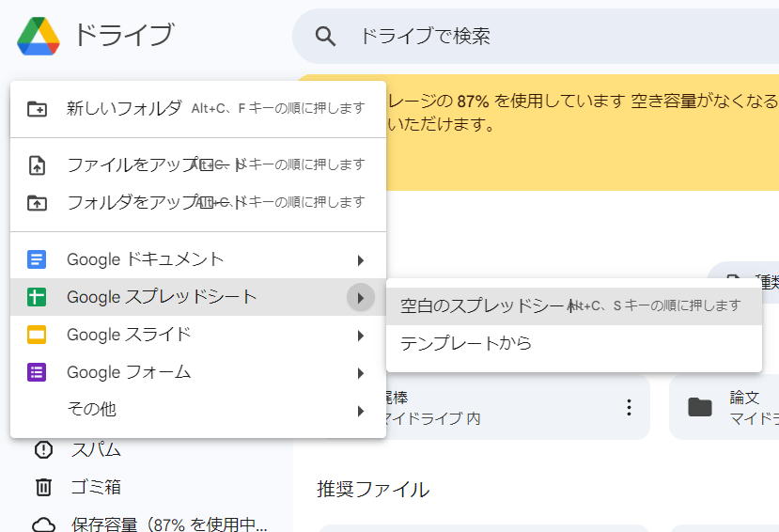Screen dimensions: 779x532
Task: Open Google フォーム menu item
Action: [198, 372]
